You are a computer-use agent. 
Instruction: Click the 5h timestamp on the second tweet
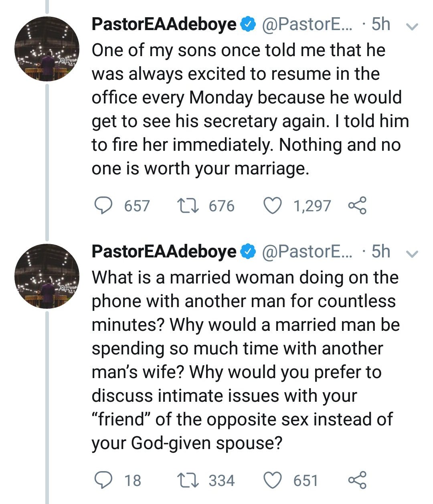tap(380, 251)
